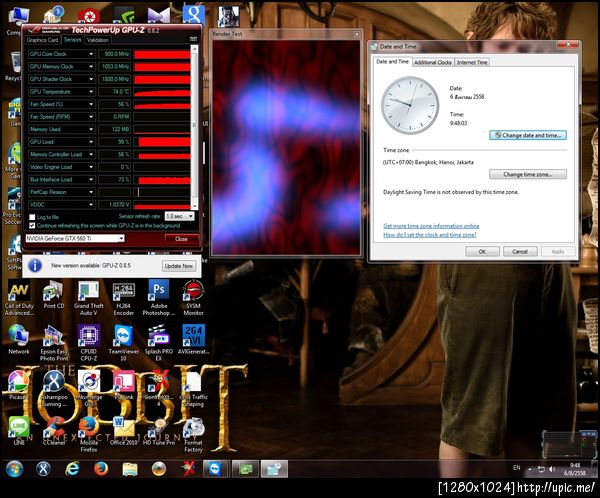The height and width of the screenshot is (498, 600).
Task: Launch the LINE desktop shortcut
Action: (x=19, y=430)
